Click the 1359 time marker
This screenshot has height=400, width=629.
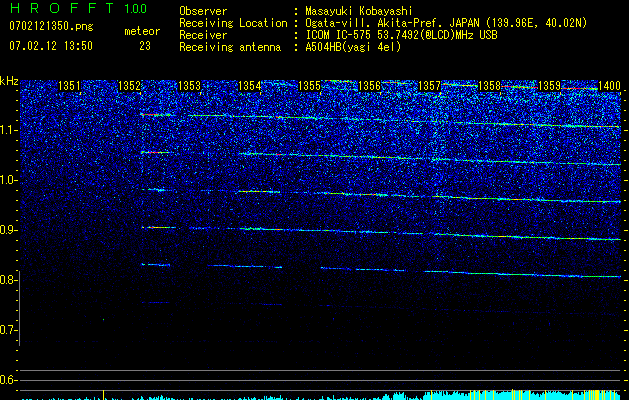[x=550, y=86]
